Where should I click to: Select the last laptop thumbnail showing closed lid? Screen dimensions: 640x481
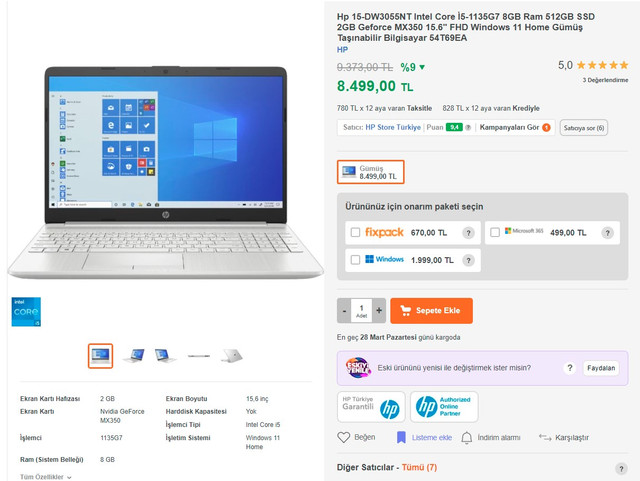tap(231, 356)
